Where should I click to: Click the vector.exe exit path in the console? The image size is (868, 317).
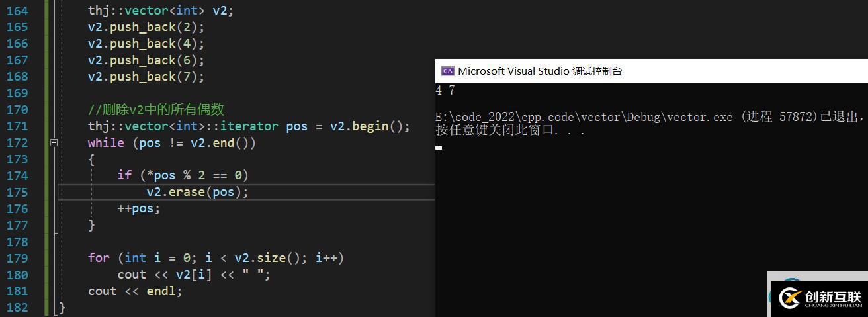[x=584, y=117]
